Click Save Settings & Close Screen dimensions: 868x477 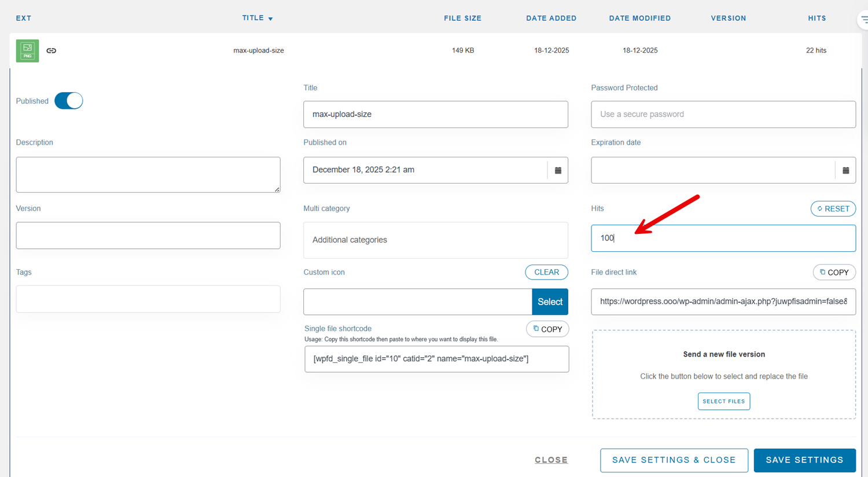674,460
